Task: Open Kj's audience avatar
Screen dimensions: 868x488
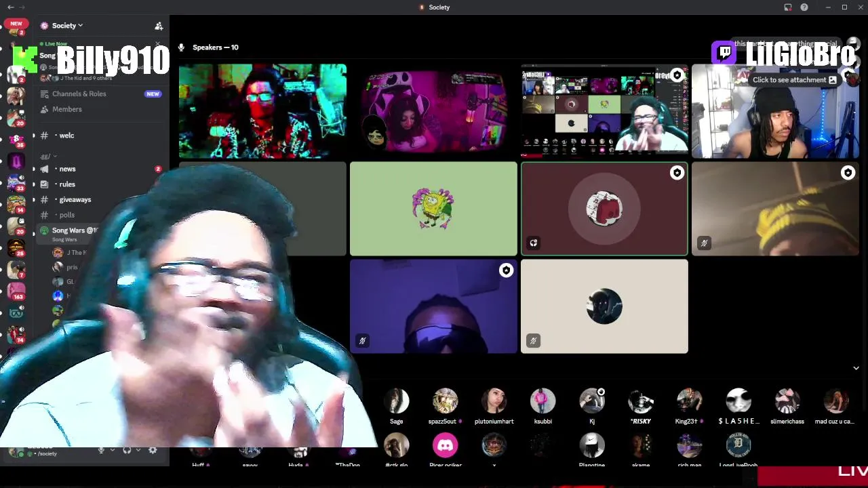Action: point(592,401)
